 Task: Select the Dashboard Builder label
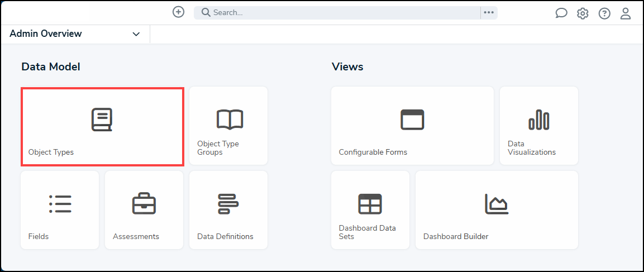pos(456,236)
